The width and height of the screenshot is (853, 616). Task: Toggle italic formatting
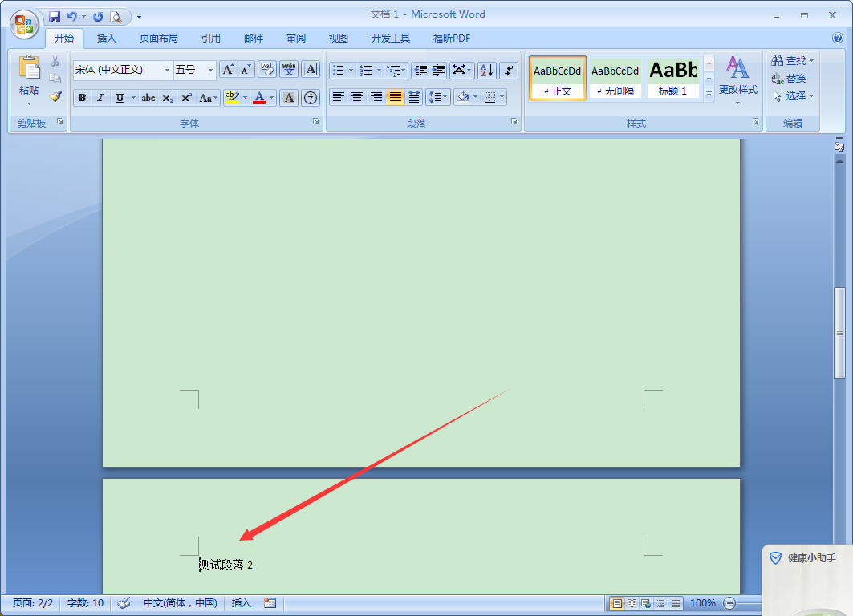(x=100, y=97)
